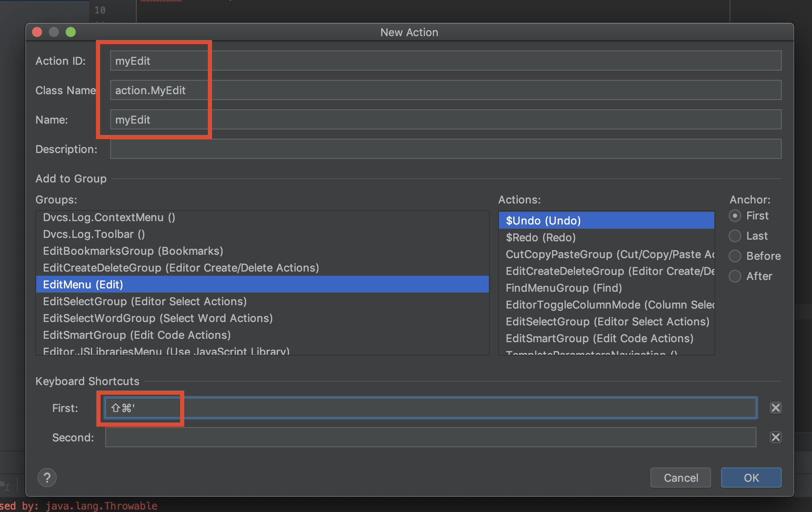Select the First anchor radio button
Screen dimensions: 812x512
(735, 216)
